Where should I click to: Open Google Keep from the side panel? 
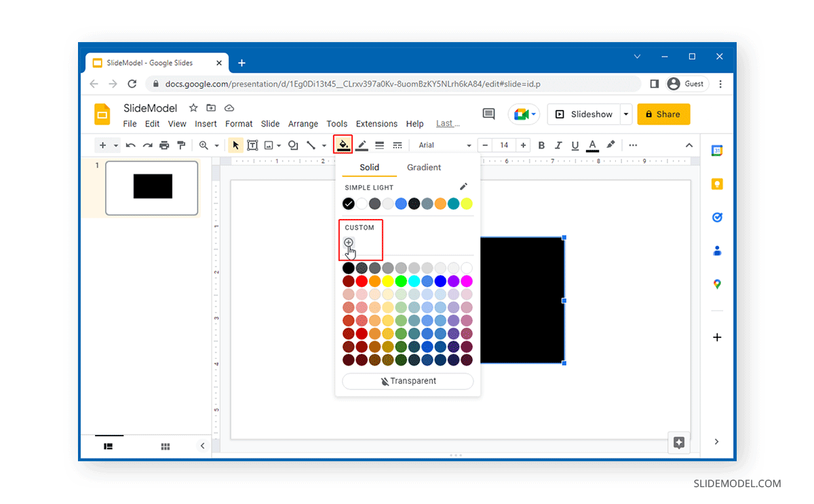tap(717, 184)
